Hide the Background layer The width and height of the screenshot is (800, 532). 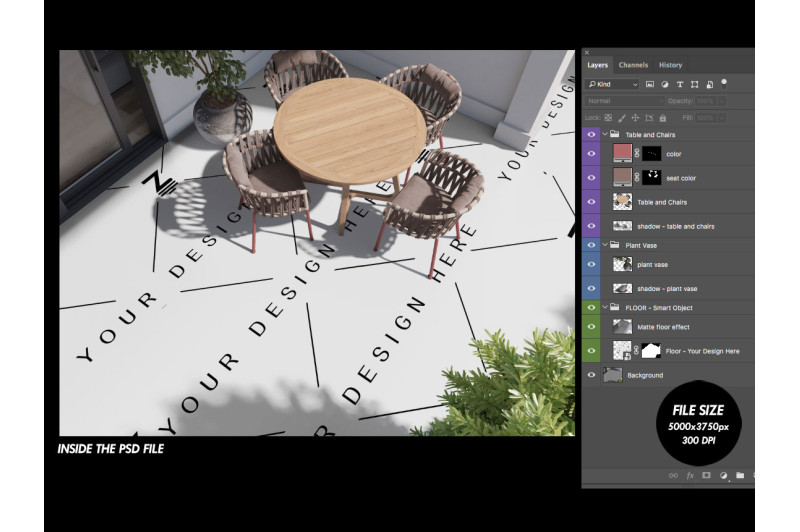(591, 375)
